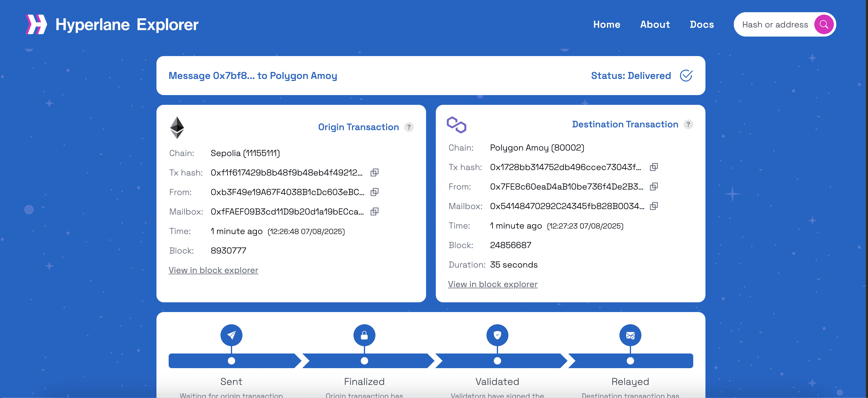The height and width of the screenshot is (398, 868).
Task: Open the About nav item
Action: [x=655, y=25]
